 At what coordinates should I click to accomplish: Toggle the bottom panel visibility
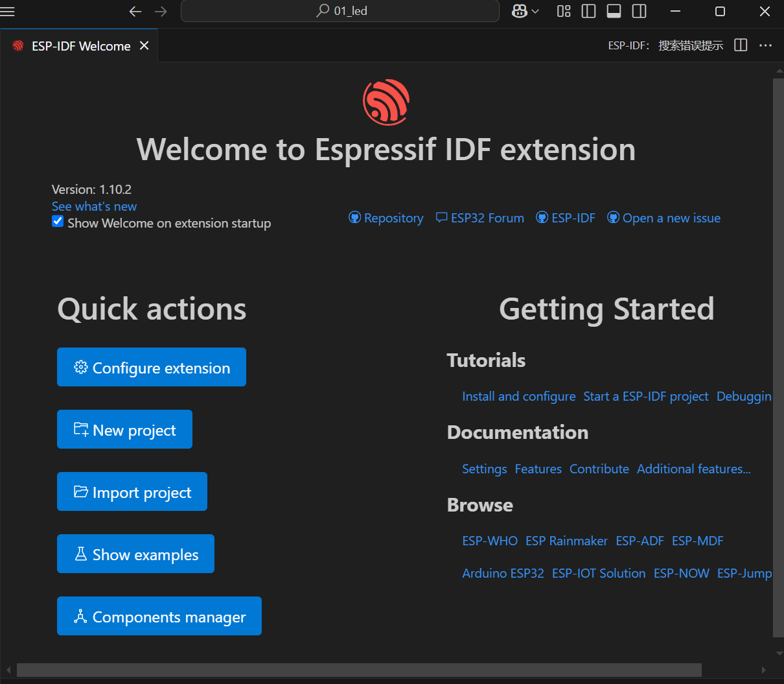click(x=614, y=11)
